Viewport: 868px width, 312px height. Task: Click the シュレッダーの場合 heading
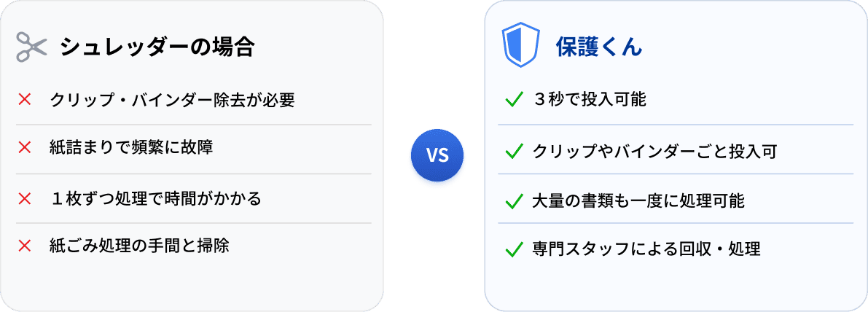(157, 47)
